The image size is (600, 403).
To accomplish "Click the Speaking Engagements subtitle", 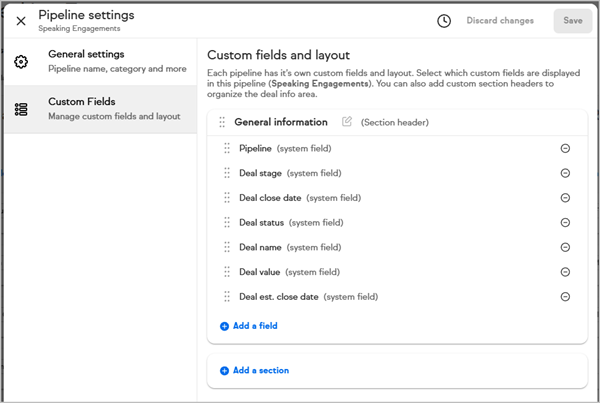I will [x=79, y=28].
